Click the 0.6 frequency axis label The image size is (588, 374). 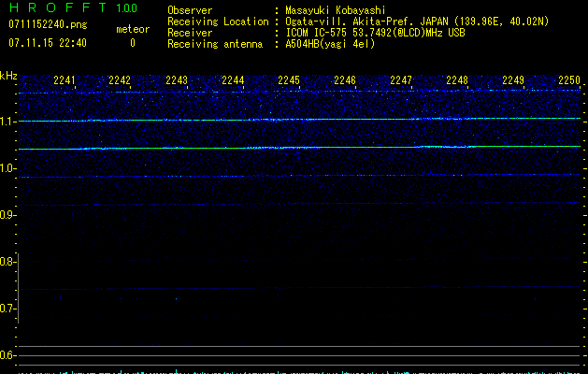point(8,355)
